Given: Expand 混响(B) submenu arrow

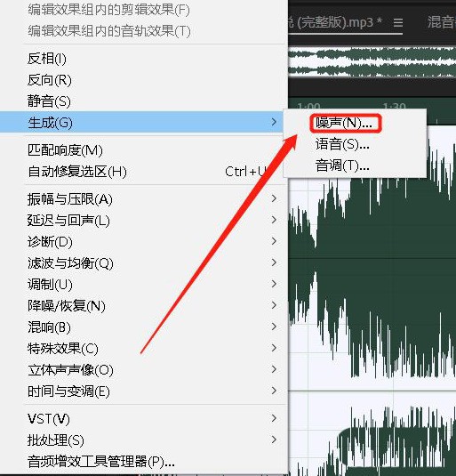Looking at the screenshot, I should point(274,327).
